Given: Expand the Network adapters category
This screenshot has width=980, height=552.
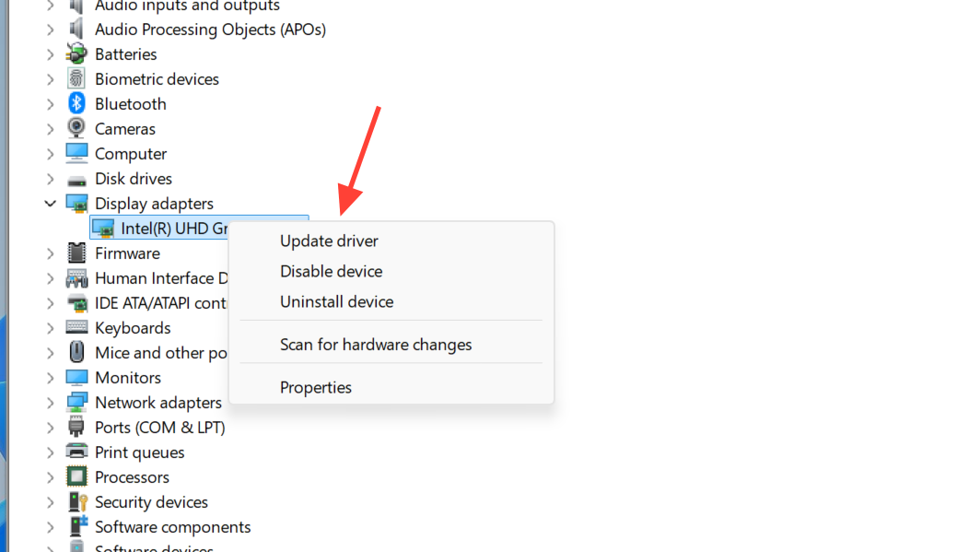Looking at the screenshot, I should click(51, 403).
